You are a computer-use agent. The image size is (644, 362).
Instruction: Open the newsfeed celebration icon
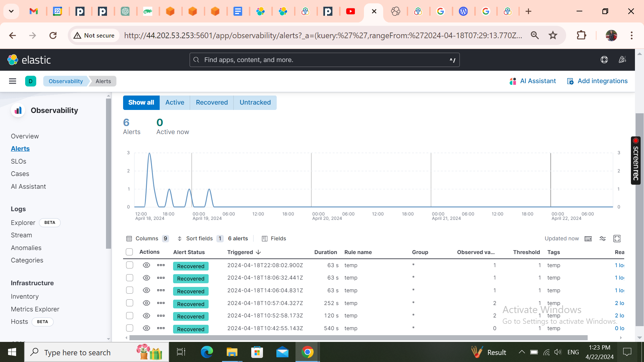622,60
